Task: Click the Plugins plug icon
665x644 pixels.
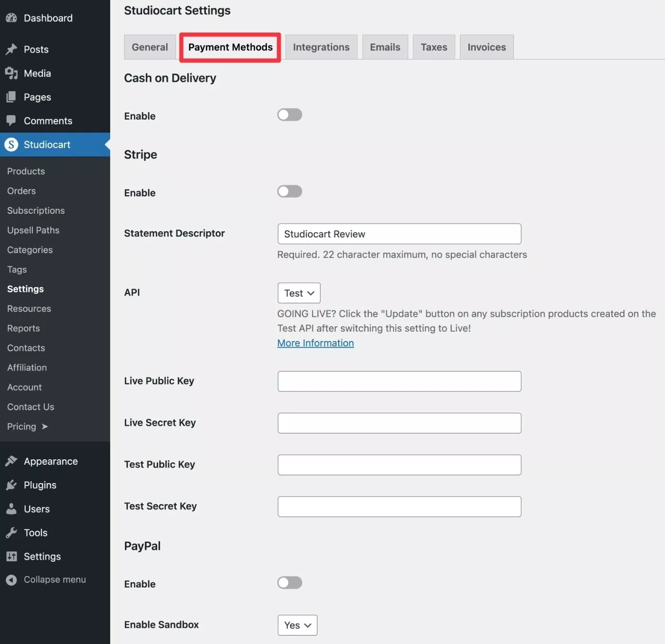Action: pyautogui.click(x=11, y=485)
